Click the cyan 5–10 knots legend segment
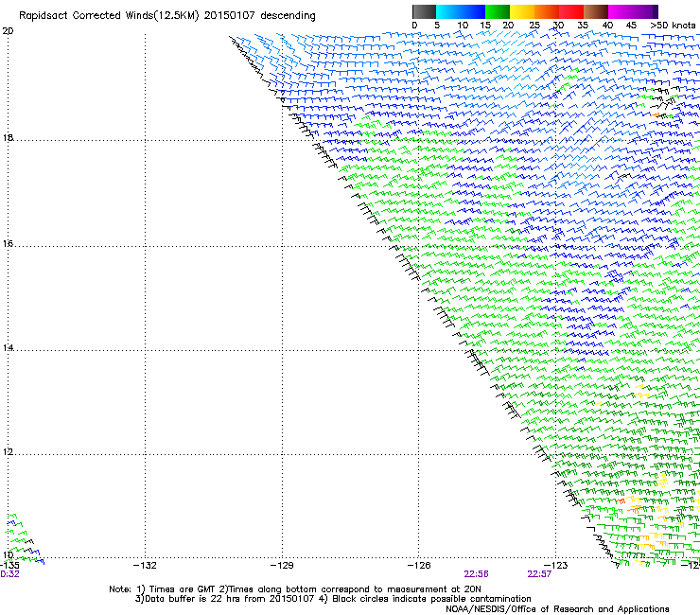The image size is (700, 615). coord(448,11)
